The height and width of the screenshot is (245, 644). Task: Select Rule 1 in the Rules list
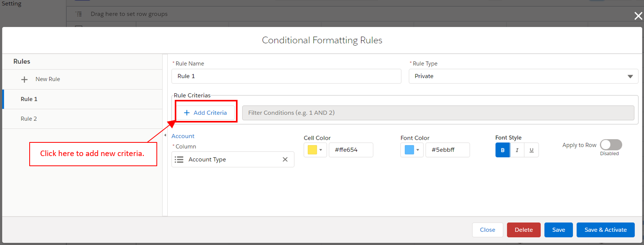point(29,99)
